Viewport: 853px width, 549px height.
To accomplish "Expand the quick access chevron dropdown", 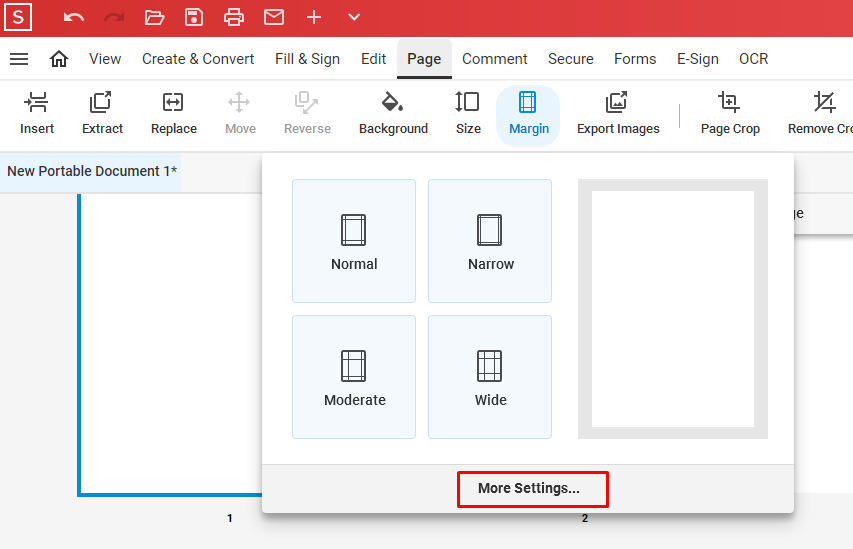I will click(x=354, y=17).
